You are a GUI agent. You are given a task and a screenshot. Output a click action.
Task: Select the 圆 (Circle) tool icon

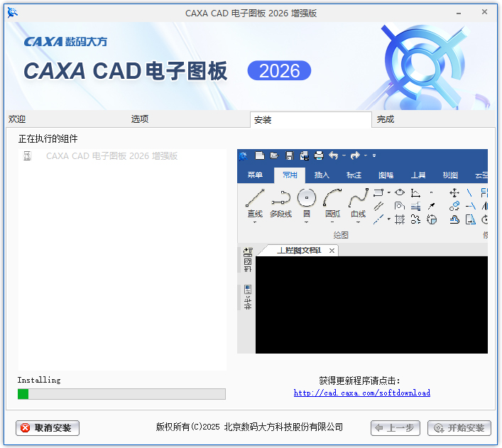click(307, 198)
